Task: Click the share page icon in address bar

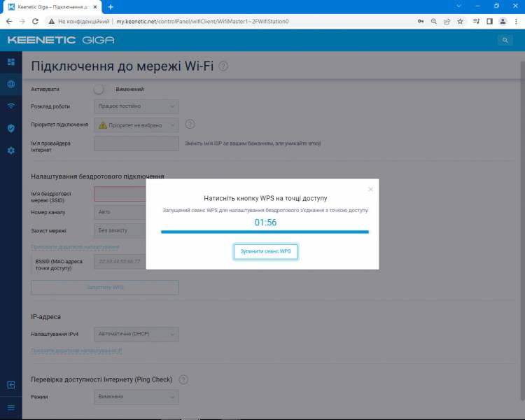Action: tap(447, 22)
